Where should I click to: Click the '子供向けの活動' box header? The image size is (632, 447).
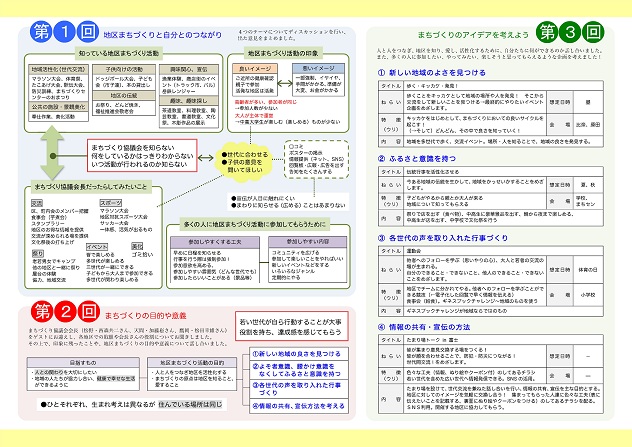click(124, 69)
